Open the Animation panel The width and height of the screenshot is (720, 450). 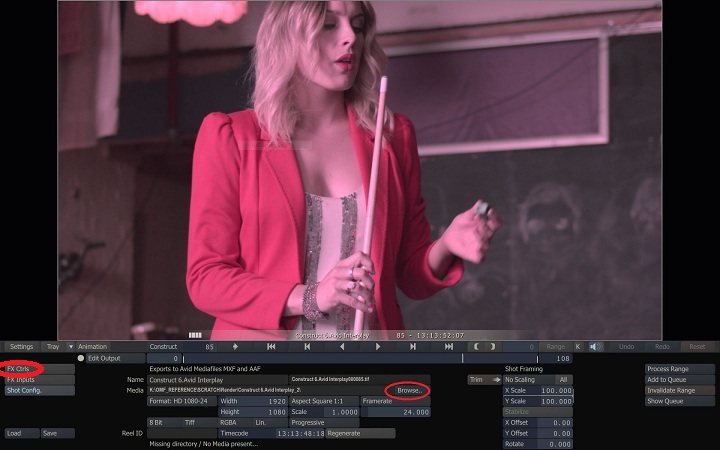click(x=92, y=347)
